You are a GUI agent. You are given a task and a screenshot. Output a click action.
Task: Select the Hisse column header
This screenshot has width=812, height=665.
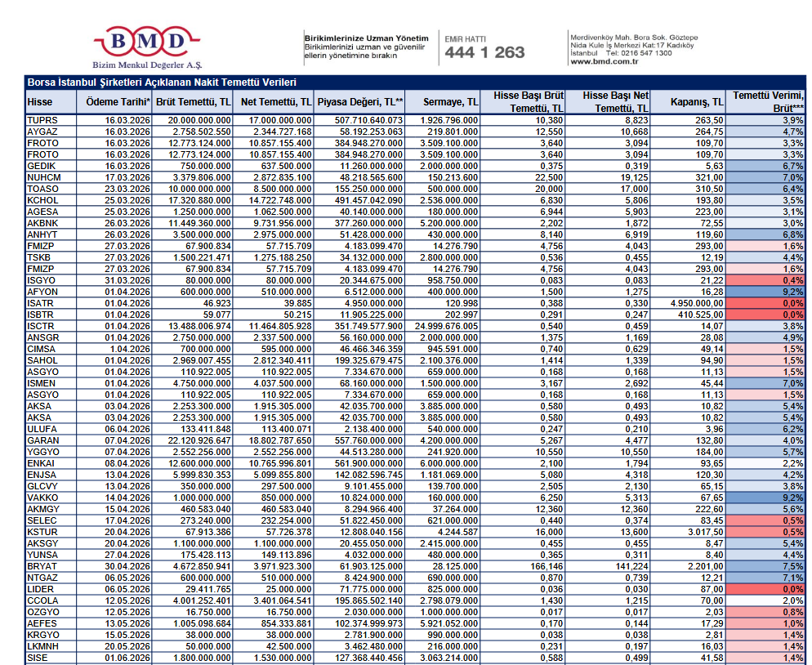coord(40,102)
